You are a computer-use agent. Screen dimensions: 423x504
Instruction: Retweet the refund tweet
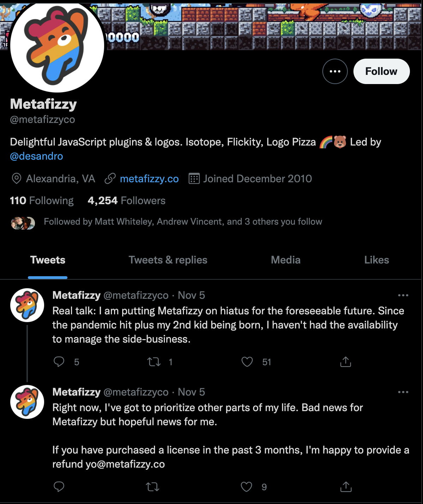point(153,487)
